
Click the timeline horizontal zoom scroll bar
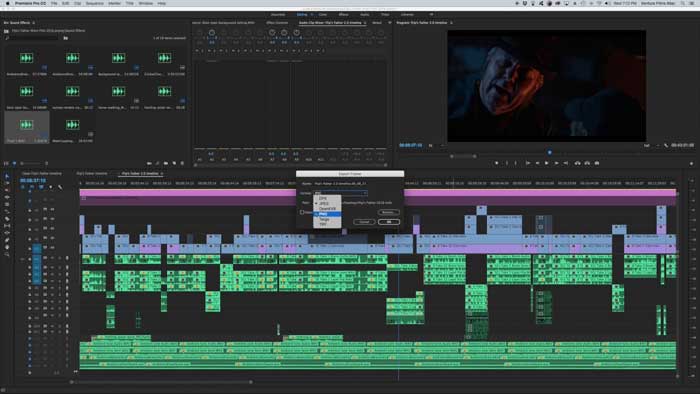click(161, 382)
